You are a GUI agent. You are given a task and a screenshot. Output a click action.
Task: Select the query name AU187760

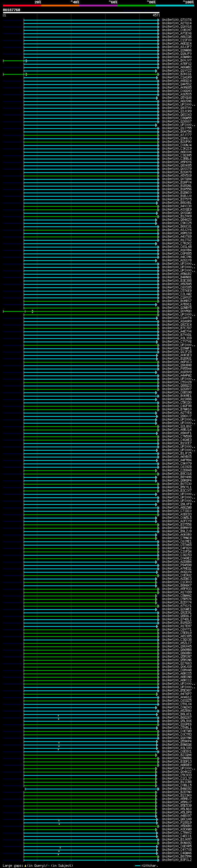11,10
